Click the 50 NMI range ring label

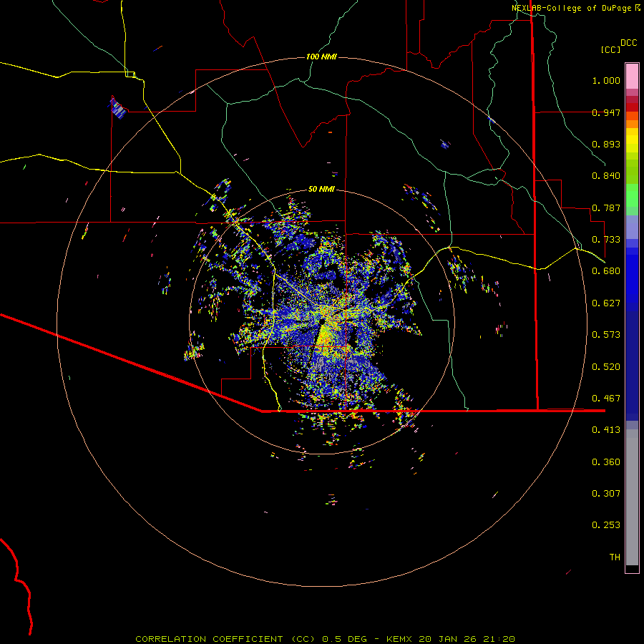(321, 189)
